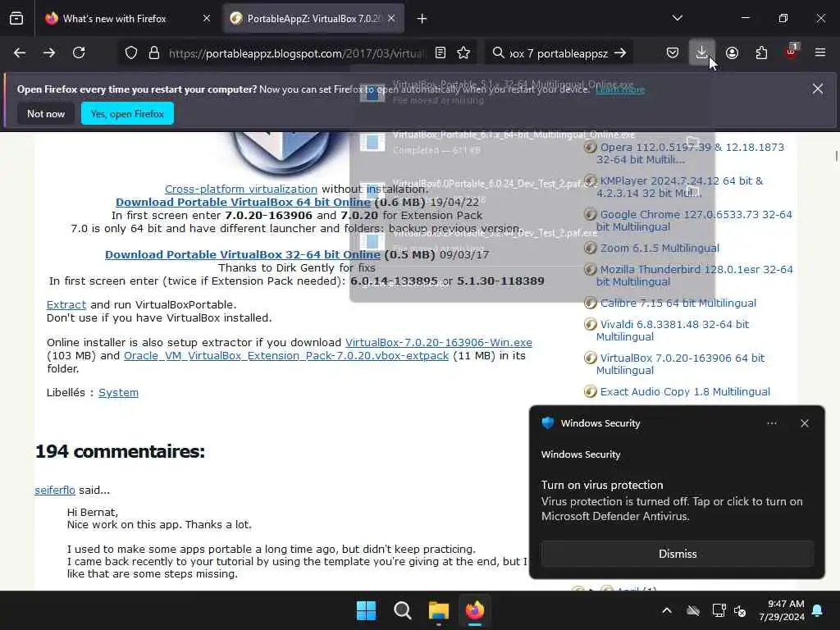Click the site padlock security icon
Viewport: 840px width, 630px height.
point(154,53)
